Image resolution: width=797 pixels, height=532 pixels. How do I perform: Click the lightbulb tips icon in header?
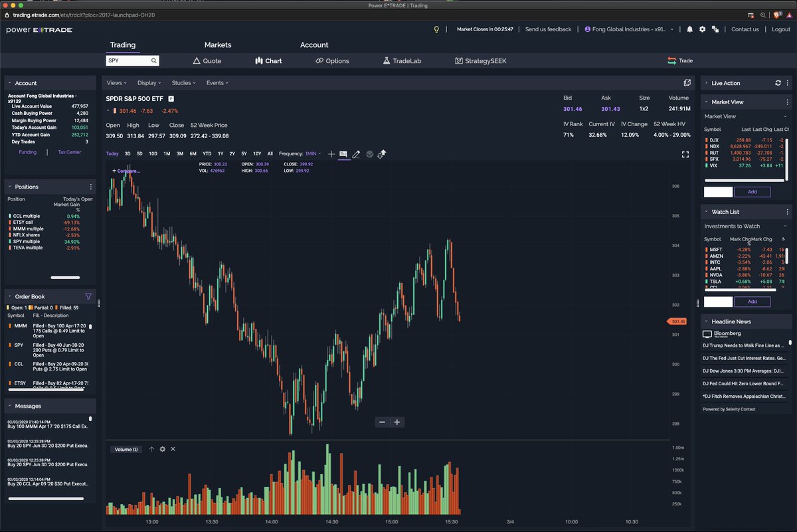click(x=436, y=29)
